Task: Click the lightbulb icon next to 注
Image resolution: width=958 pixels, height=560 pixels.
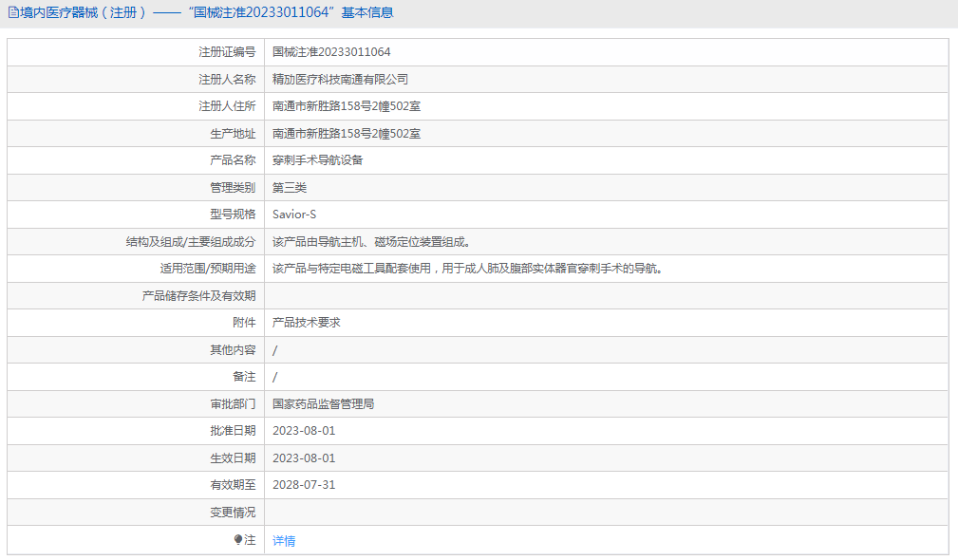Action: click(238, 540)
